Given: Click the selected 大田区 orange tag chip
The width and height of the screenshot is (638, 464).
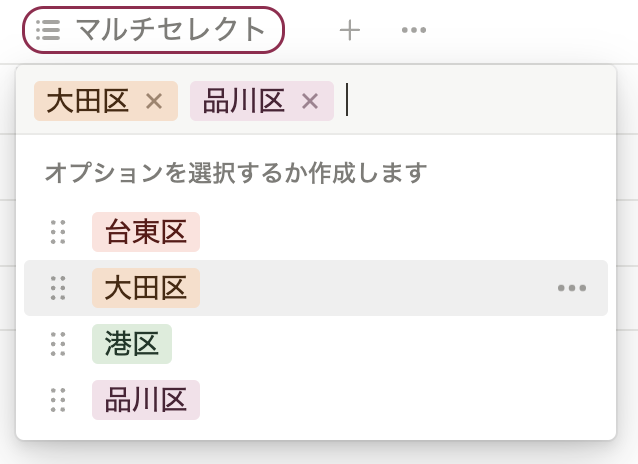Looking at the screenshot, I should point(106,101).
